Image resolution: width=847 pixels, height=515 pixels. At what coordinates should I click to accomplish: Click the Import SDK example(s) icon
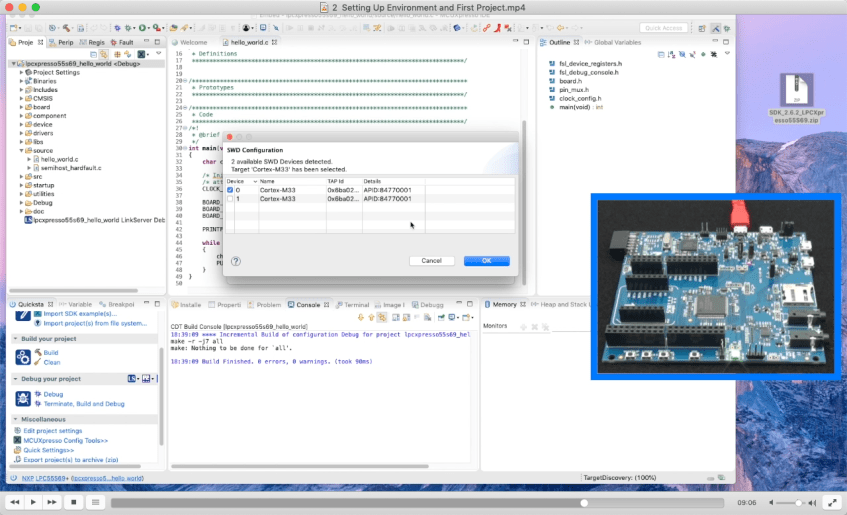[x=37, y=314]
